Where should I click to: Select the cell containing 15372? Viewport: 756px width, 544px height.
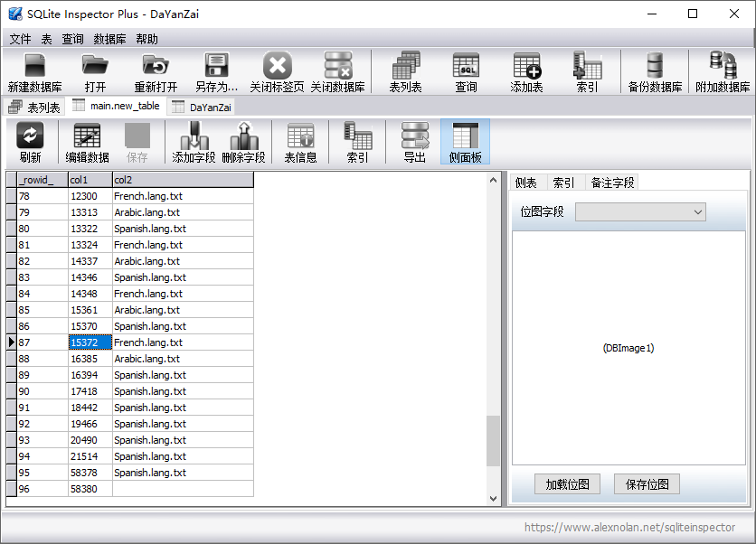(x=89, y=342)
